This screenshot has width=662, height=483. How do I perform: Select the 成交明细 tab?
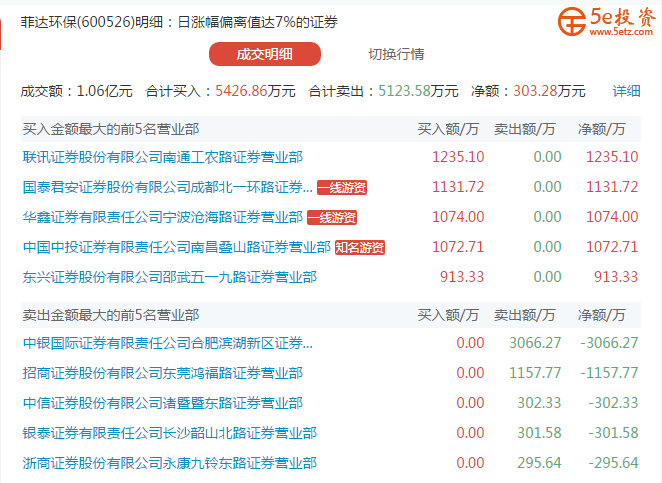[x=265, y=54]
